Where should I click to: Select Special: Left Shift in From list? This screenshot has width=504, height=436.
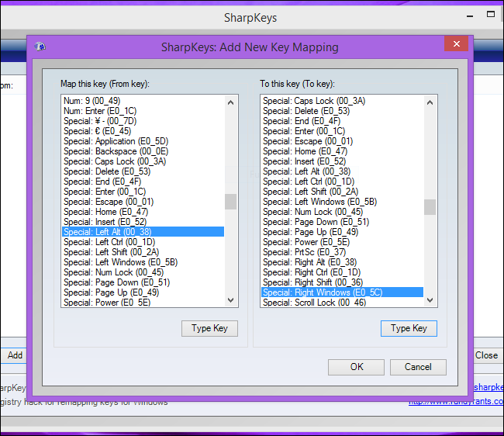[143, 252]
